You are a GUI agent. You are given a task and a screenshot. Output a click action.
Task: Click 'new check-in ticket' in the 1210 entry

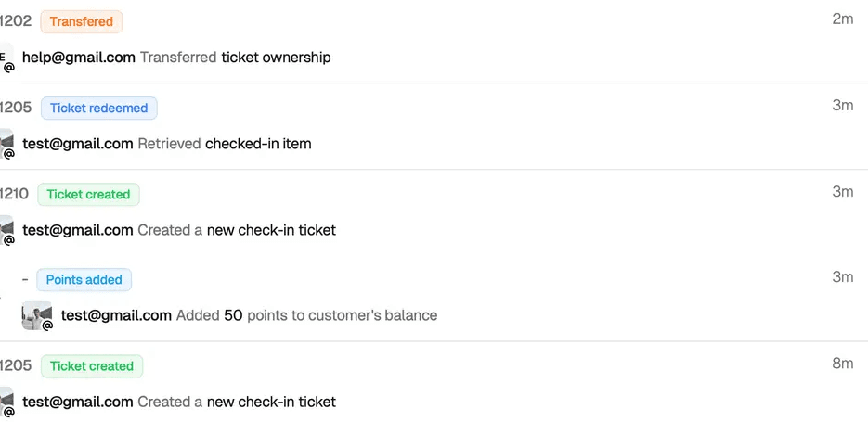[271, 229]
